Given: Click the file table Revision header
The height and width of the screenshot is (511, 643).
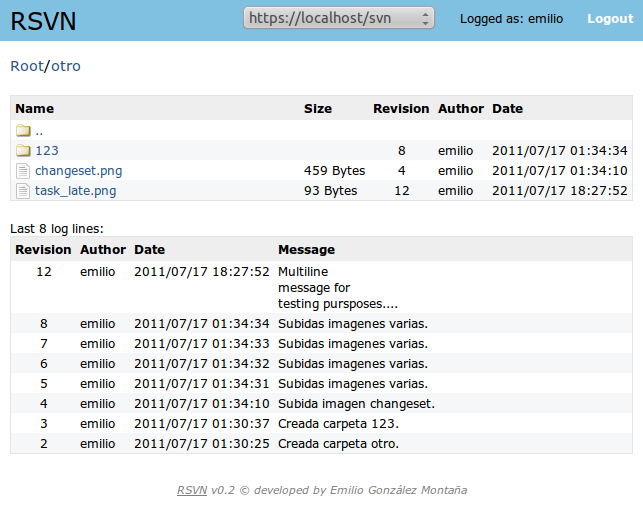Looking at the screenshot, I should 401,109.
